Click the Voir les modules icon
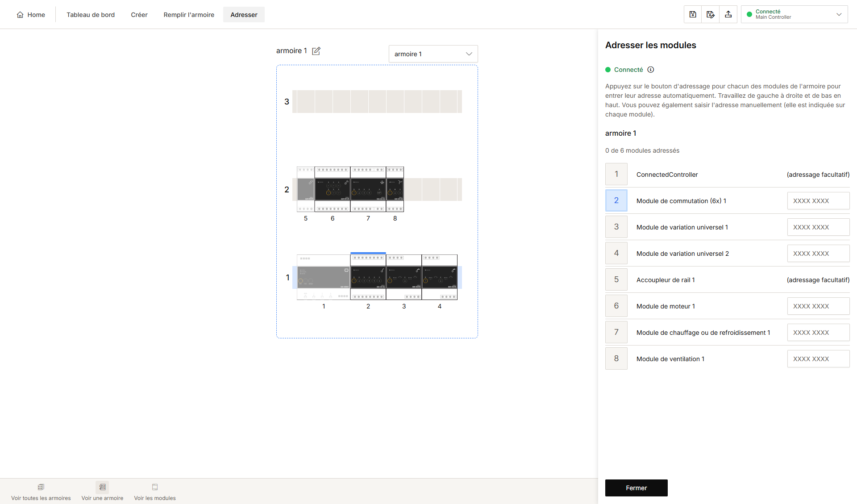Screen dimensions: 857x504 155,487
